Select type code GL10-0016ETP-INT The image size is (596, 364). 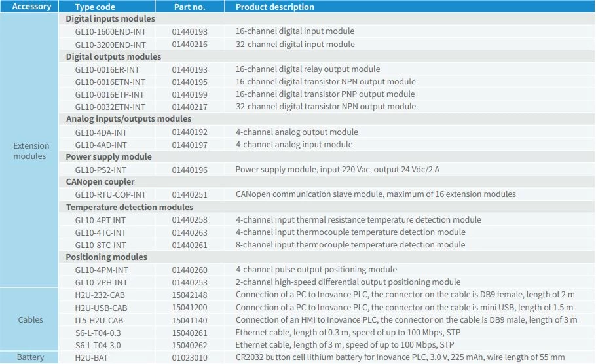click(110, 94)
